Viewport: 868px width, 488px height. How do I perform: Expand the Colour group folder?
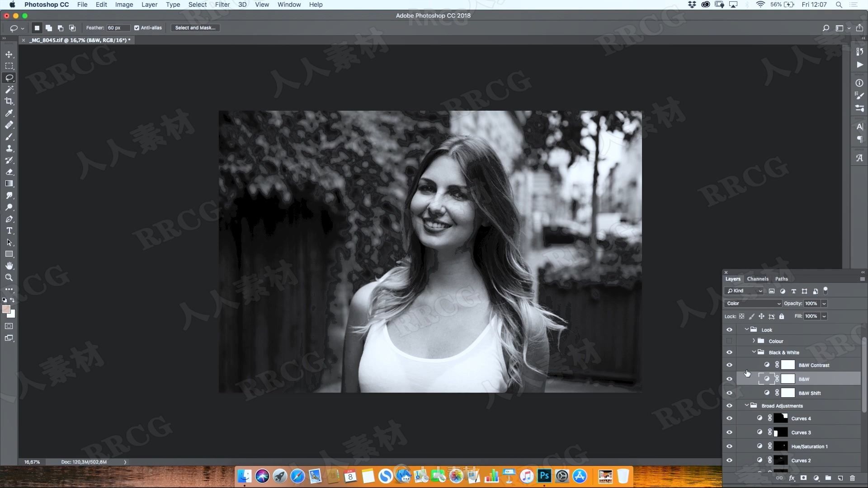point(753,340)
